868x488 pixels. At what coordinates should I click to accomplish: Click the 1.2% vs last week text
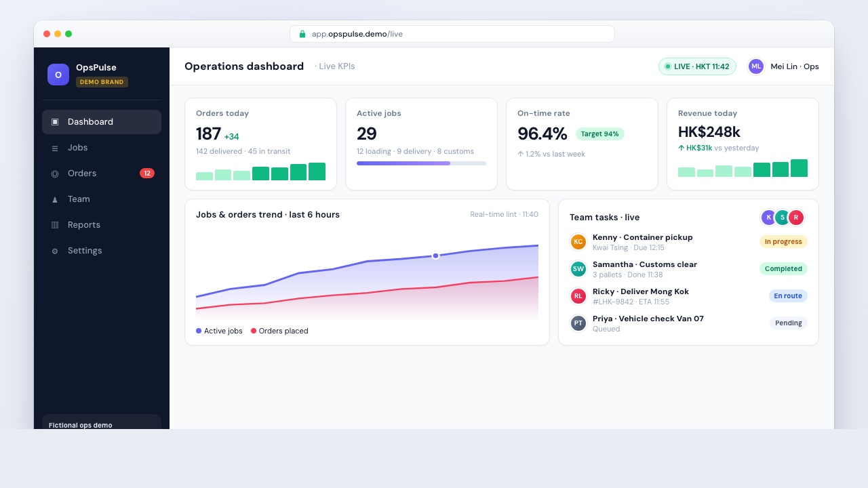[551, 154]
